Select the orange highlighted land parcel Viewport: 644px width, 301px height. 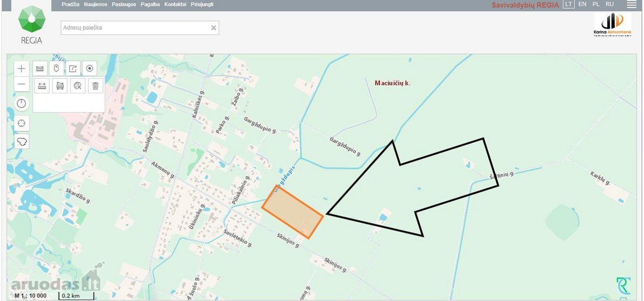292,211
